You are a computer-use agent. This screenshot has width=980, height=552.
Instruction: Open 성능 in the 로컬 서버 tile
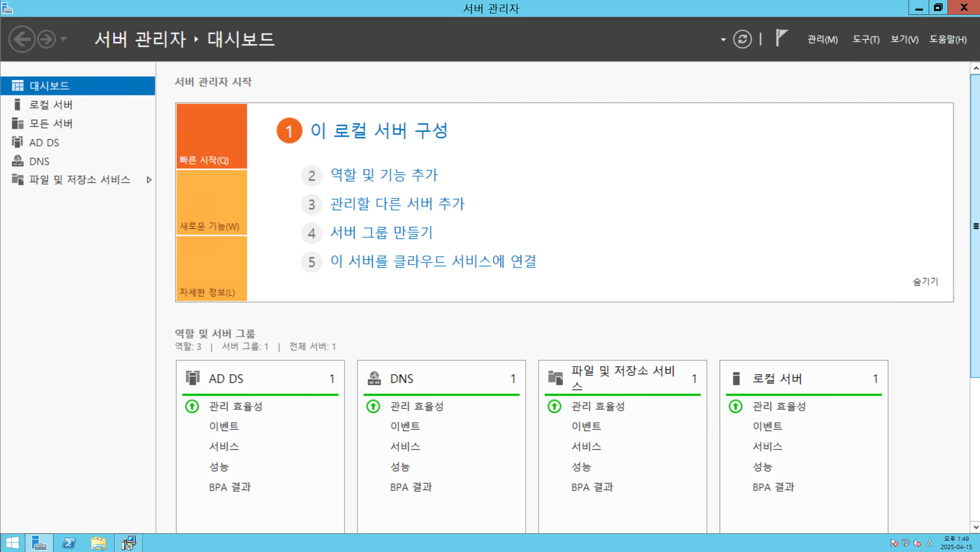(x=762, y=467)
